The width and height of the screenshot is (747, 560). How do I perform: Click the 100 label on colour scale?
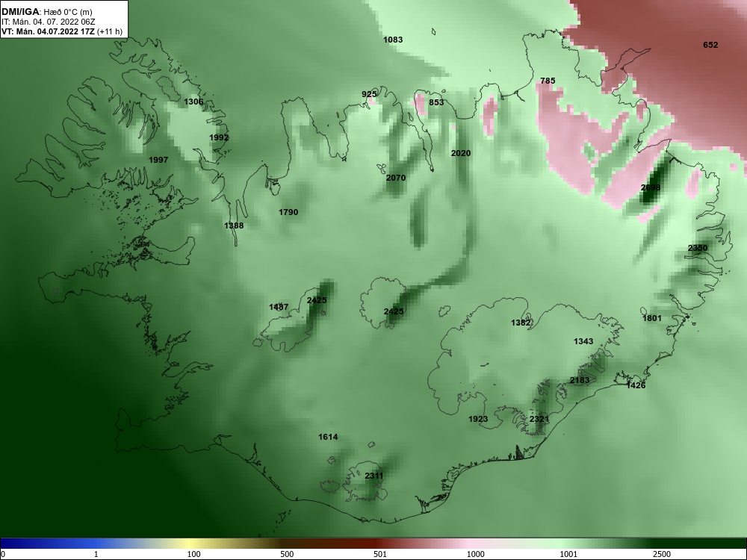click(194, 554)
